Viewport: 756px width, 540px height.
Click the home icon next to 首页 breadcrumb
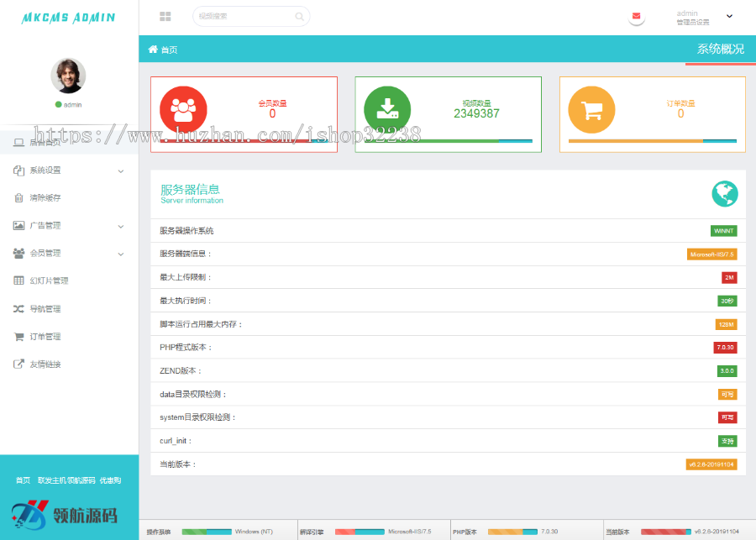153,50
